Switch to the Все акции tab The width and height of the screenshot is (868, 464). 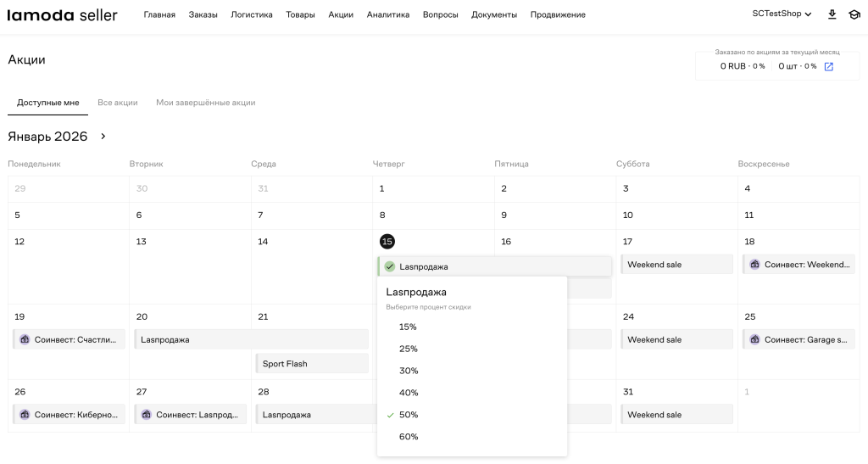click(117, 103)
